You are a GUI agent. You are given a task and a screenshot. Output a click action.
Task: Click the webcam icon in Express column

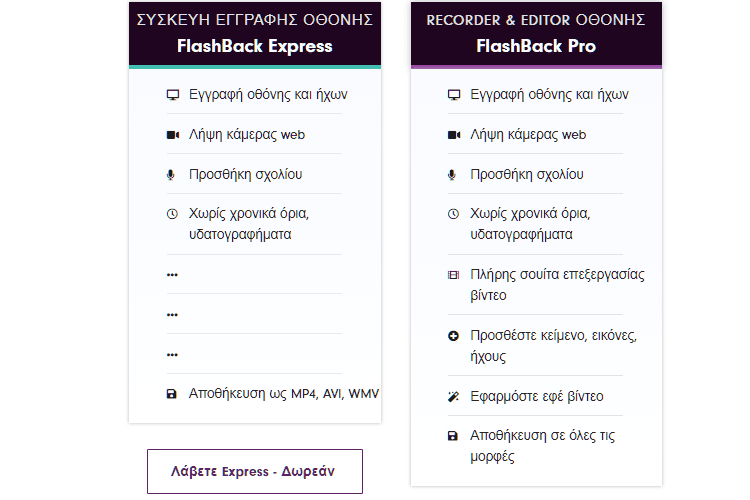[x=173, y=135]
